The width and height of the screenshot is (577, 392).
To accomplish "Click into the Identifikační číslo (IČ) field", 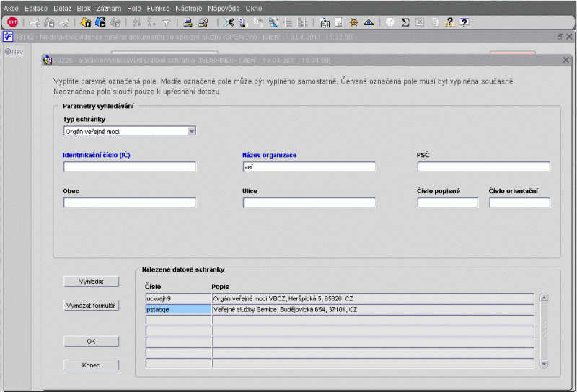I will point(130,167).
